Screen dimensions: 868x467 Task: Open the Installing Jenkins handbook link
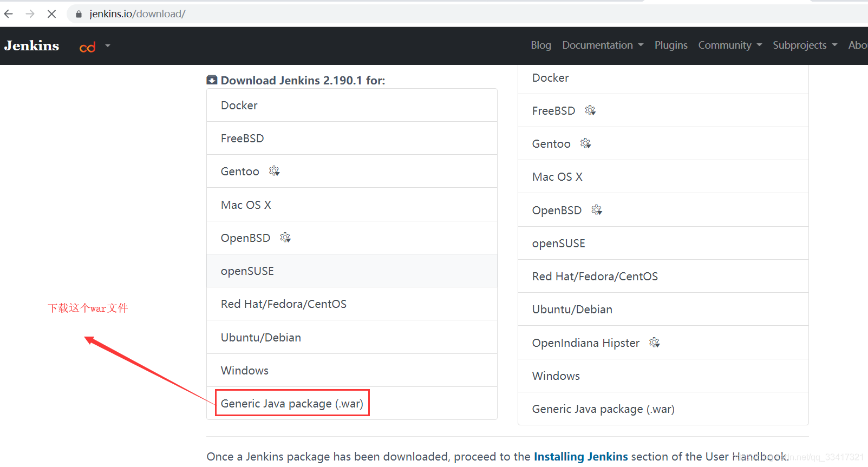pyautogui.click(x=580, y=457)
